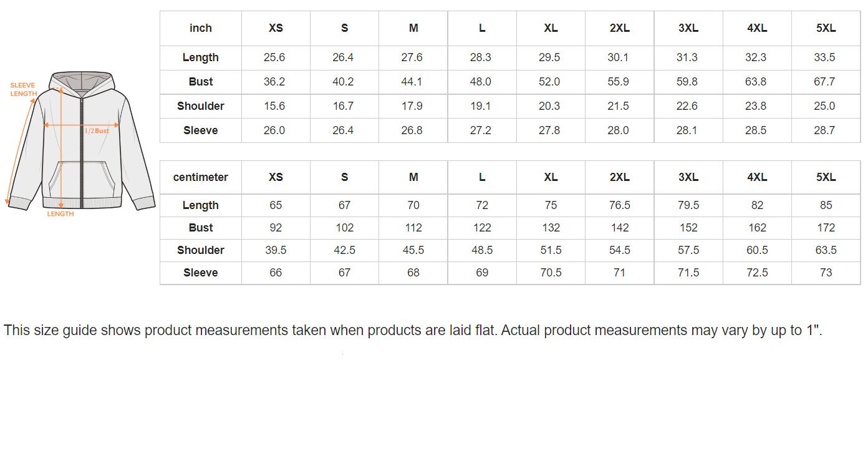Click the 15.6 shoulder value for XS
Screen dimensions: 868x468
tap(274, 106)
